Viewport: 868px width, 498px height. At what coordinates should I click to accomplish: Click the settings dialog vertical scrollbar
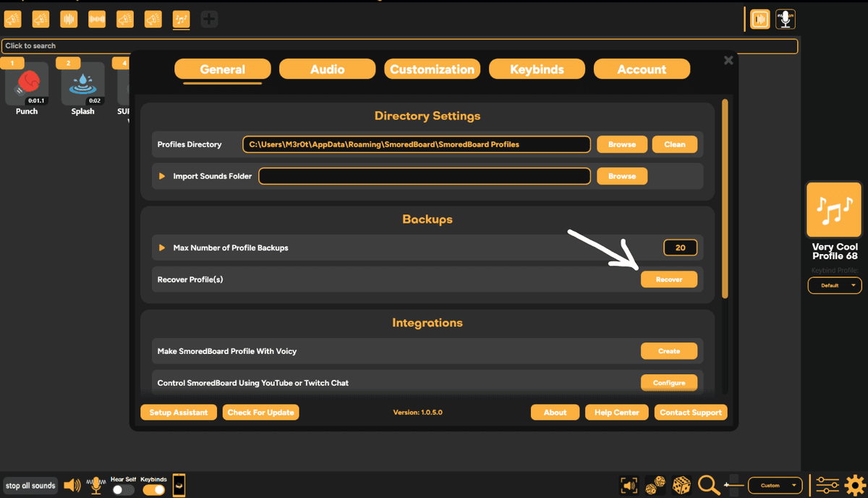726,199
